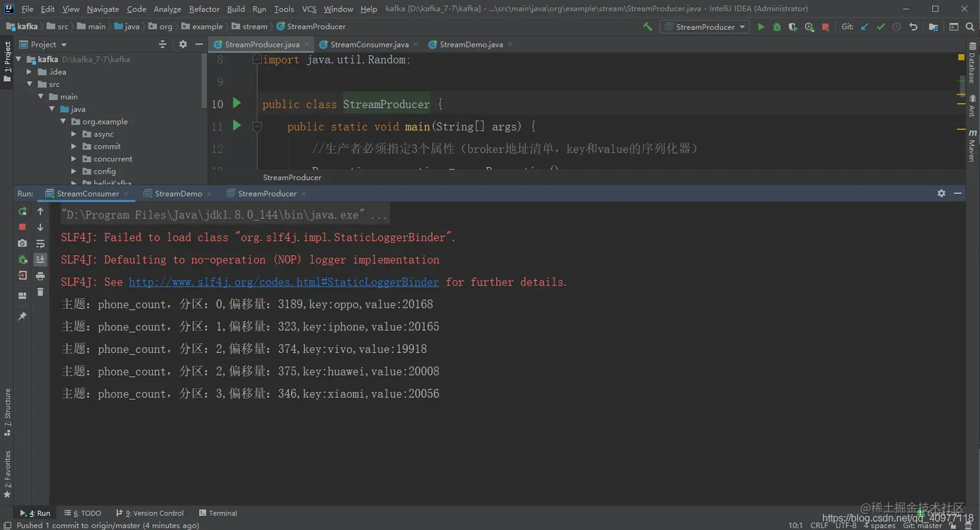This screenshot has height=530, width=980.
Task: Click attach debugger icon in Run panel
Action: pos(23,259)
